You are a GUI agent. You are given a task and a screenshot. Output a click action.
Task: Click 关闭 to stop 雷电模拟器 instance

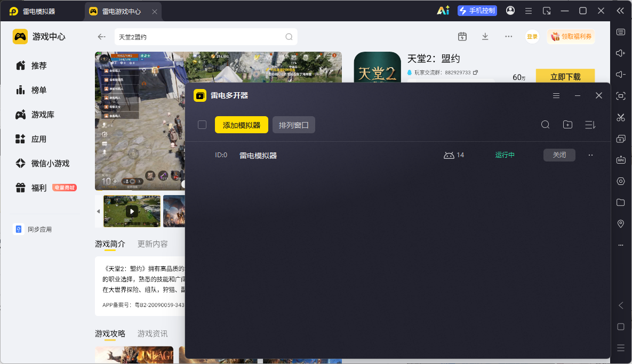click(559, 155)
